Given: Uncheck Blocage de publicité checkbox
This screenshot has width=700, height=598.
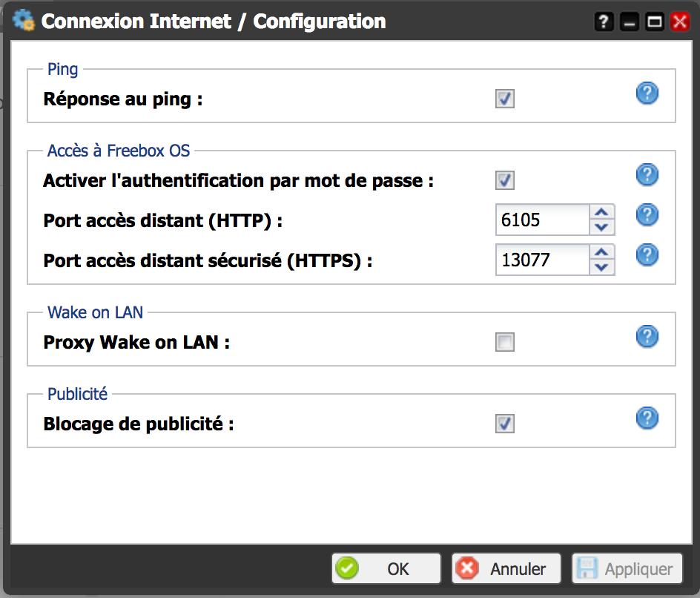Looking at the screenshot, I should [x=505, y=424].
